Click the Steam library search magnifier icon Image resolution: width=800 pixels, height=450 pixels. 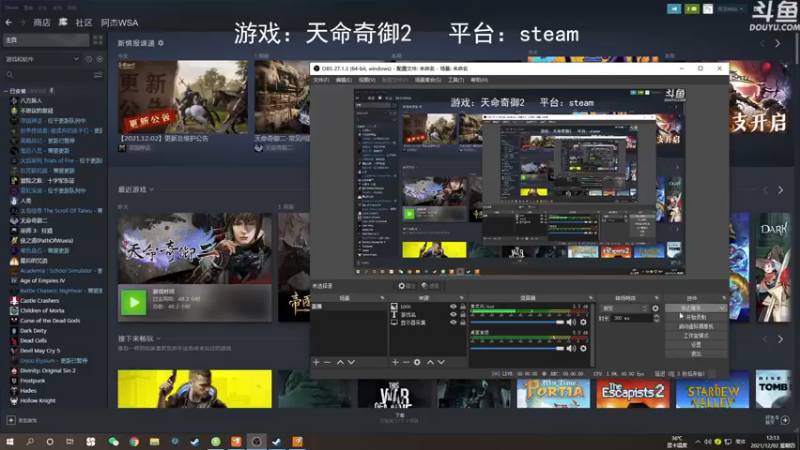coord(10,75)
